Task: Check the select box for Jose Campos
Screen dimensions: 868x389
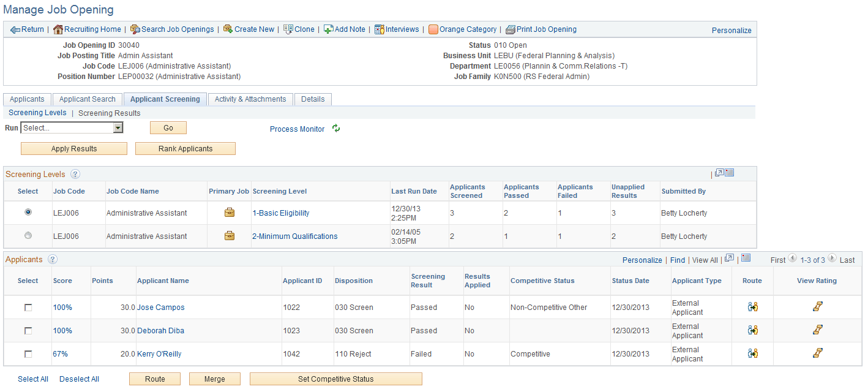Action: click(x=28, y=307)
